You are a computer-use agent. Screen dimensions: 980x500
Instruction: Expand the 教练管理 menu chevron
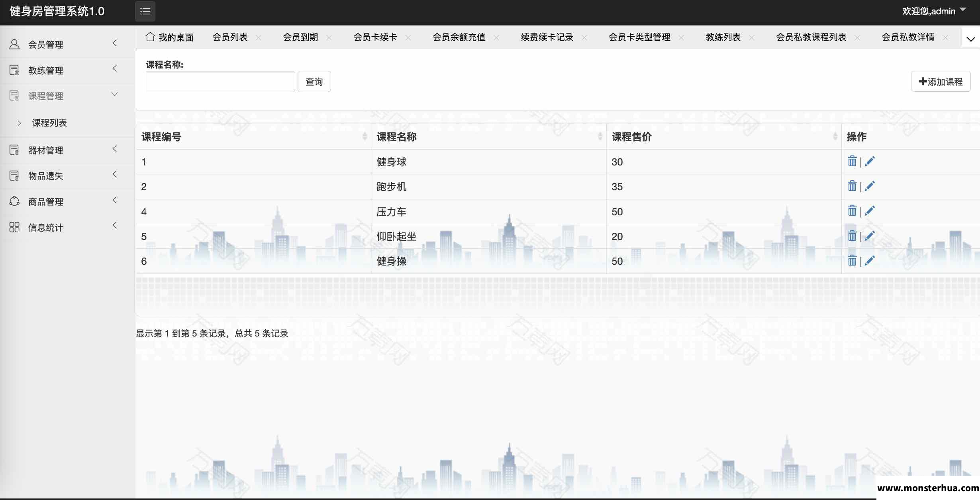point(115,69)
